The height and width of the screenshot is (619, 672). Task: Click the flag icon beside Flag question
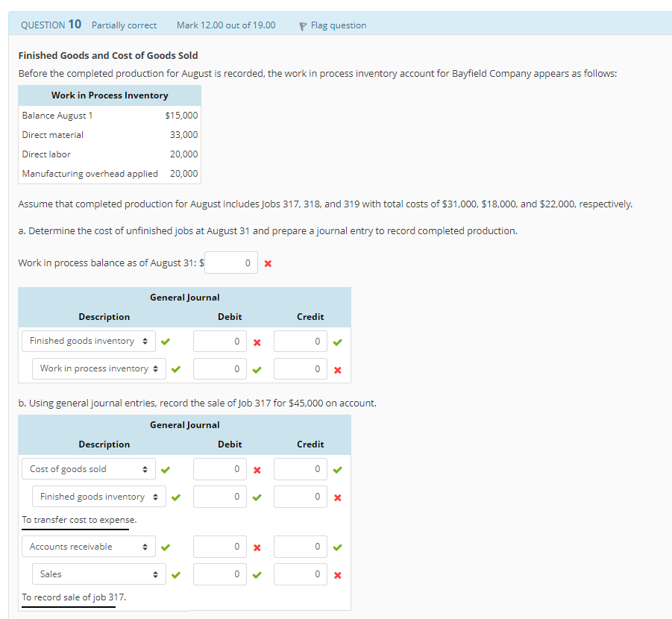click(302, 25)
